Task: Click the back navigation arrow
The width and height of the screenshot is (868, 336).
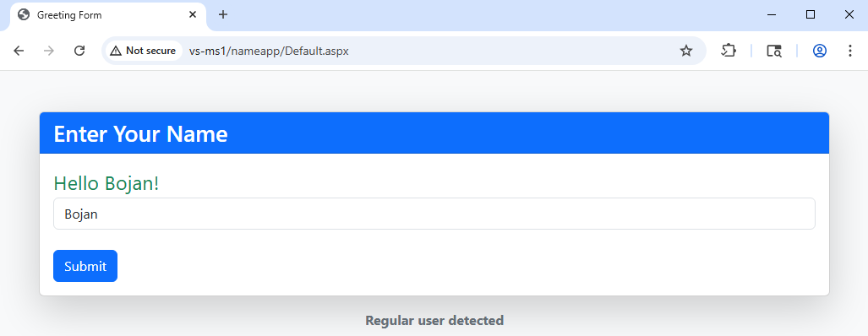Action: tap(19, 51)
